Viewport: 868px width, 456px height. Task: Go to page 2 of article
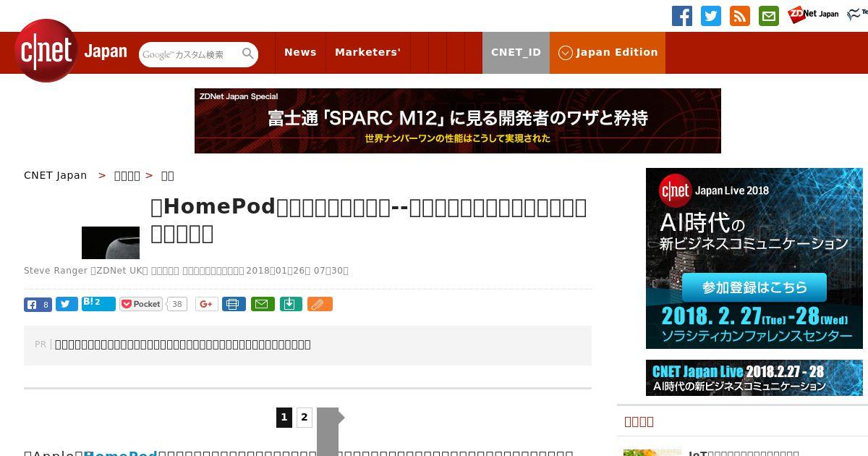click(305, 418)
